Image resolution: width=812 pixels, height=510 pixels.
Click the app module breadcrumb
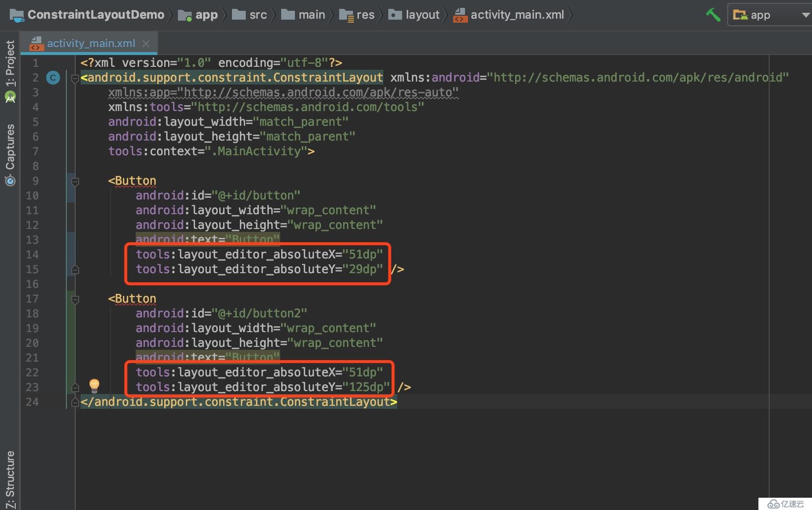(x=198, y=15)
